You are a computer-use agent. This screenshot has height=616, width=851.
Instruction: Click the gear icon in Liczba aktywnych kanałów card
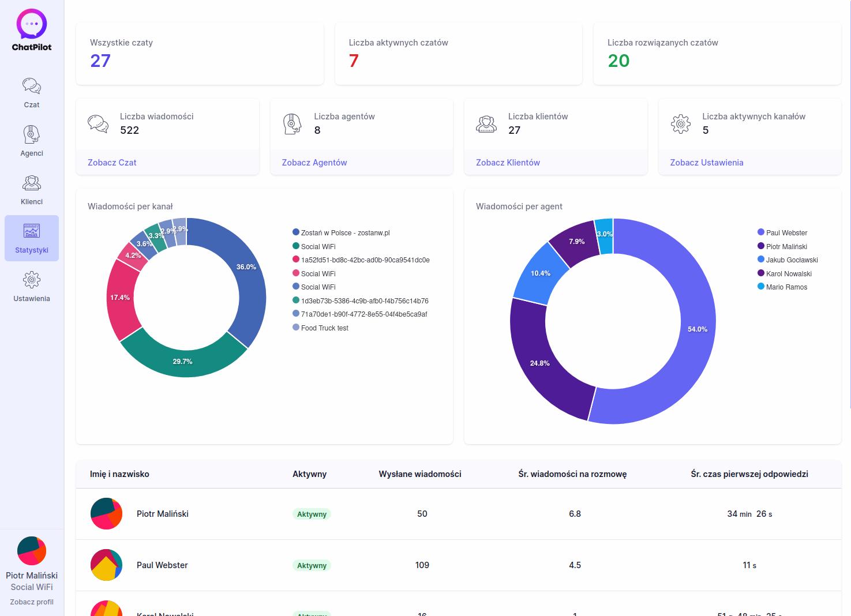click(x=681, y=123)
